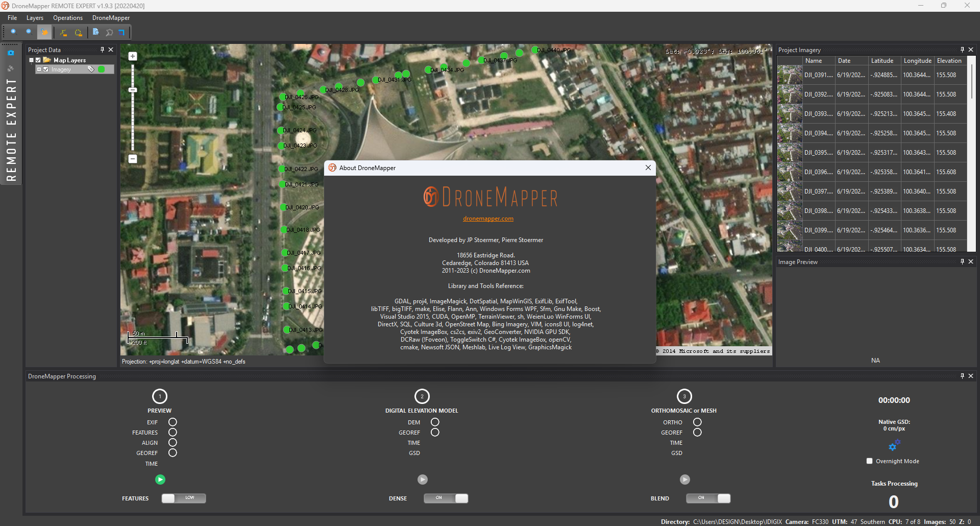Click the green color swatch of Imagery layer
980x526 pixels.
coord(101,69)
